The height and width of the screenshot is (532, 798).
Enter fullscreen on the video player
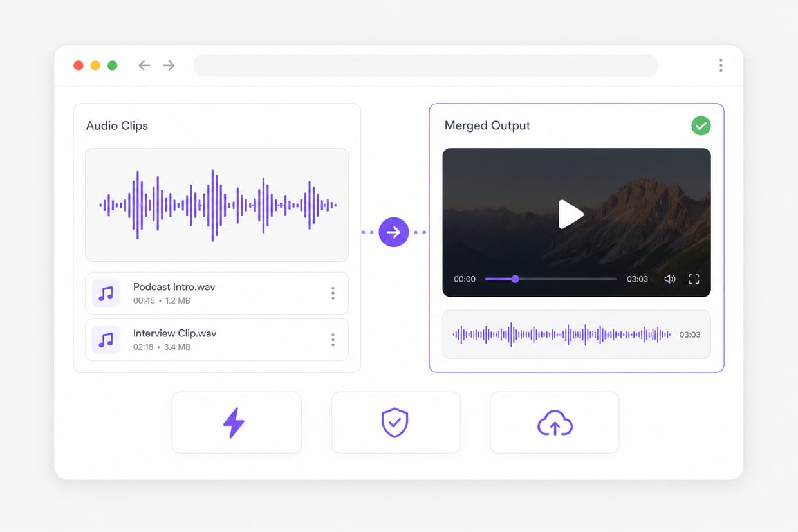pyautogui.click(x=694, y=279)
